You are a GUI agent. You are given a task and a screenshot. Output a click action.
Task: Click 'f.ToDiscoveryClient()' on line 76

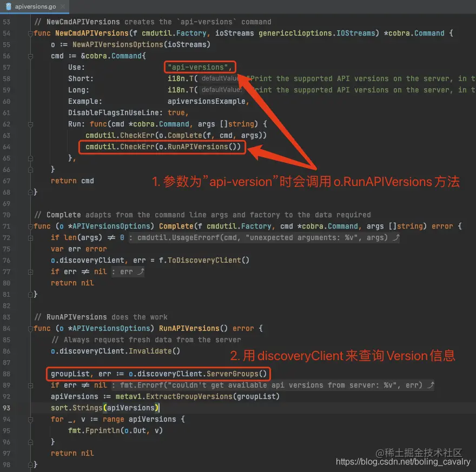coord(204,260)
